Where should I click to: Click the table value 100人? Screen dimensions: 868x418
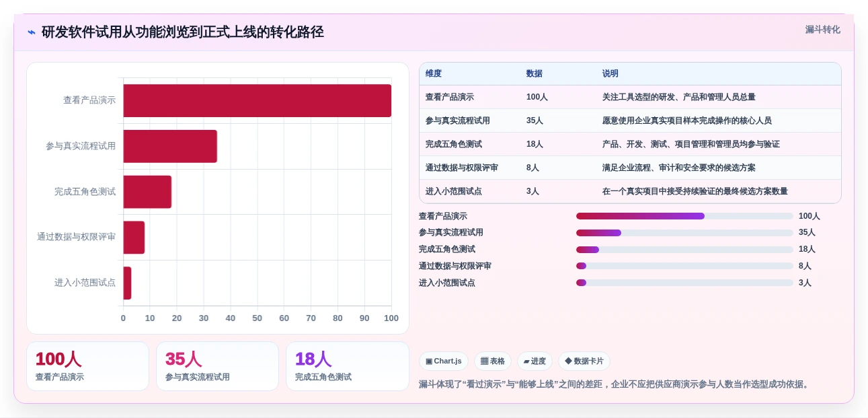click(537, 97)
